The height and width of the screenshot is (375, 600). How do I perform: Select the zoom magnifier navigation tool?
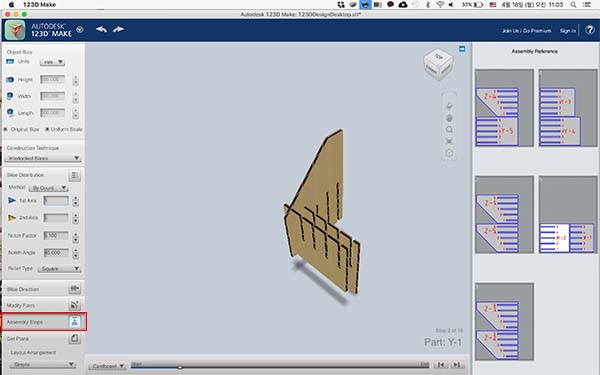click(x=449, y=130)
